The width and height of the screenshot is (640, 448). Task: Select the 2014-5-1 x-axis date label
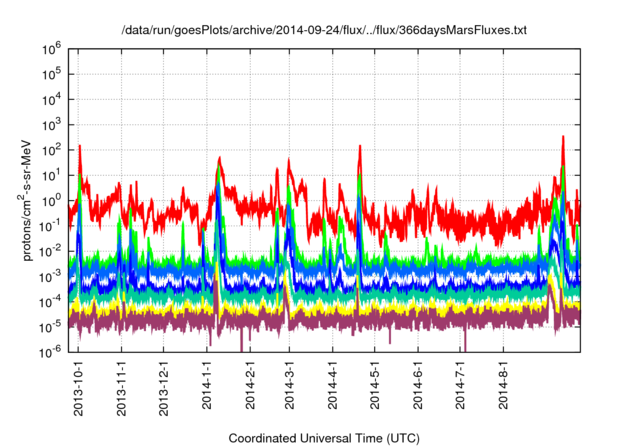[374, 385]
